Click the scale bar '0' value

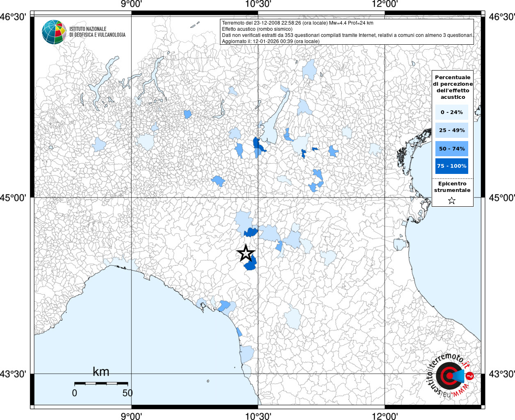tap(74, 393)
